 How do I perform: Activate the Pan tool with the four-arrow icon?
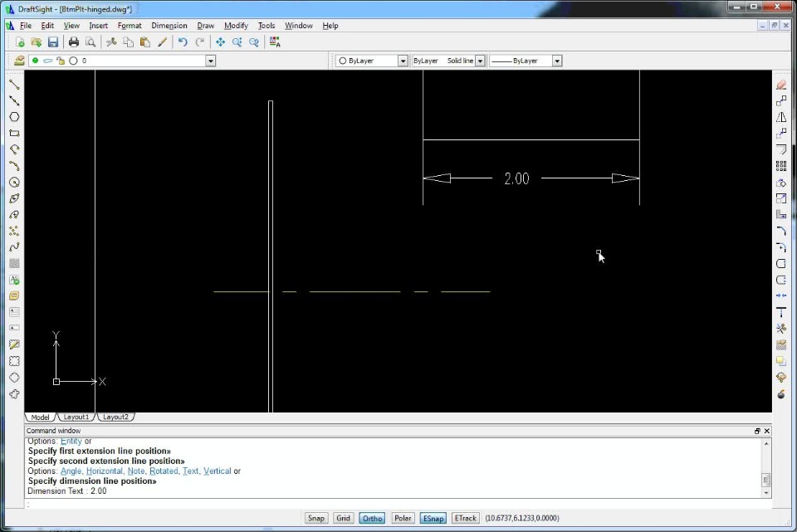click(x=220, y=42)
